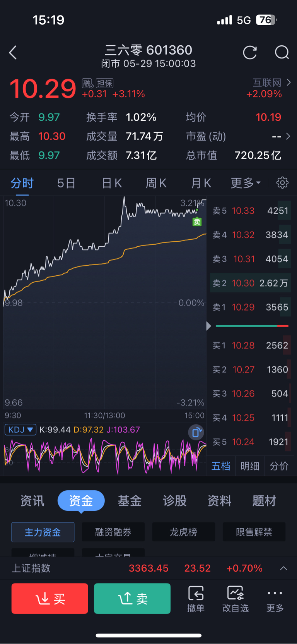
Task: Tap the 融 margin badge
Action: click(88, 83)
